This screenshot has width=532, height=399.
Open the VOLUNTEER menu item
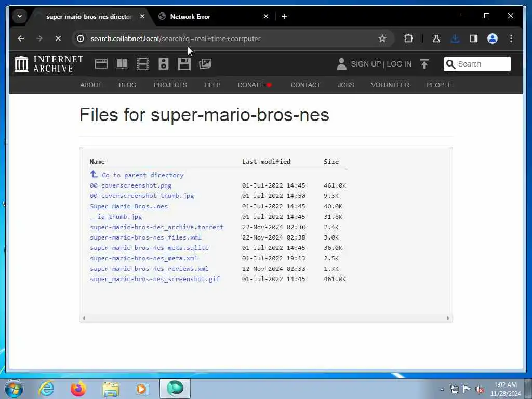390,85
